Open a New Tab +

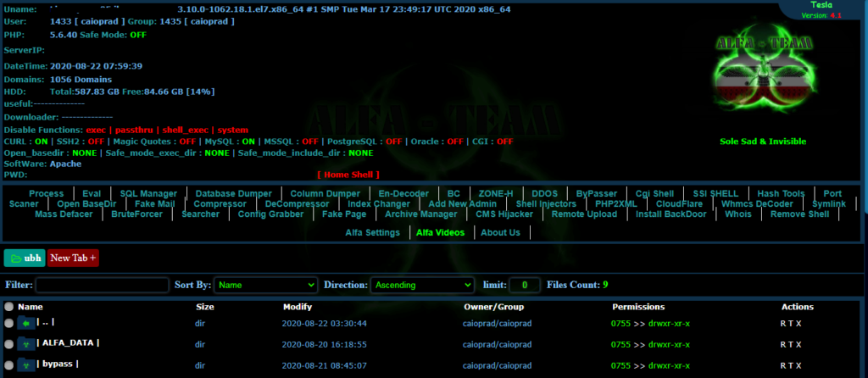coord(73,258)
